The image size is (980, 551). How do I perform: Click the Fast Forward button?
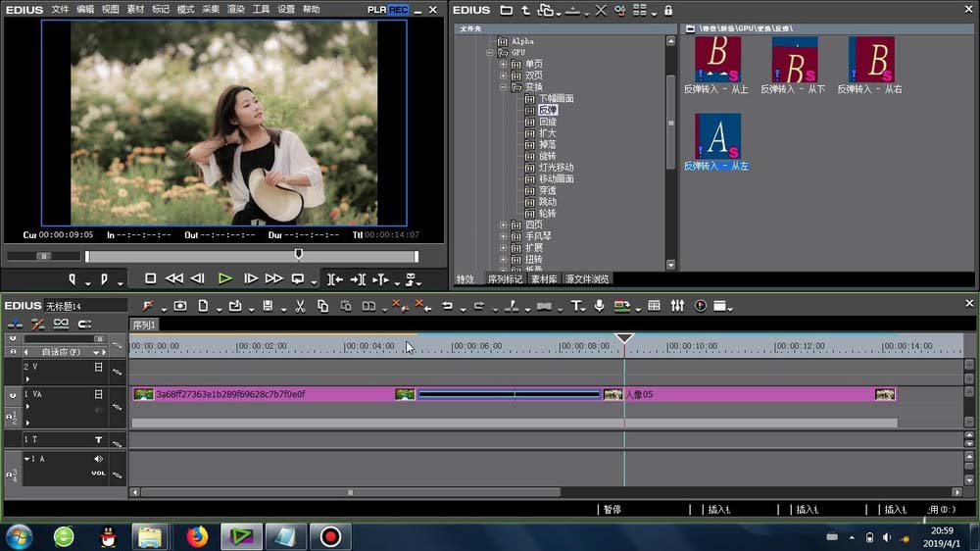pyautogui.click(x=273, y=279)
